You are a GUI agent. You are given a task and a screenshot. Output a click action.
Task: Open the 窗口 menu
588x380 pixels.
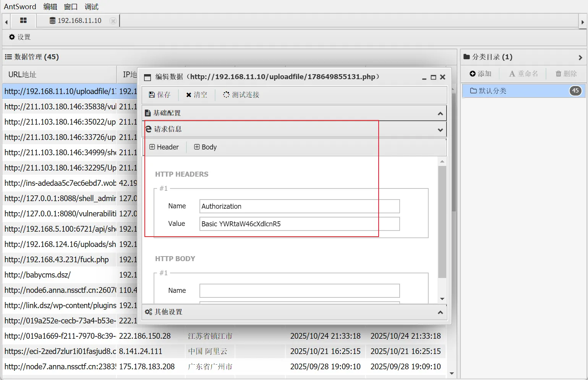tap(71, 6)
